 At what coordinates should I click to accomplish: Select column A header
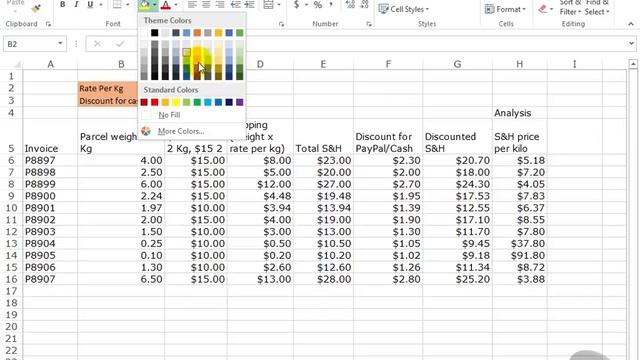[x=50, y=64]
